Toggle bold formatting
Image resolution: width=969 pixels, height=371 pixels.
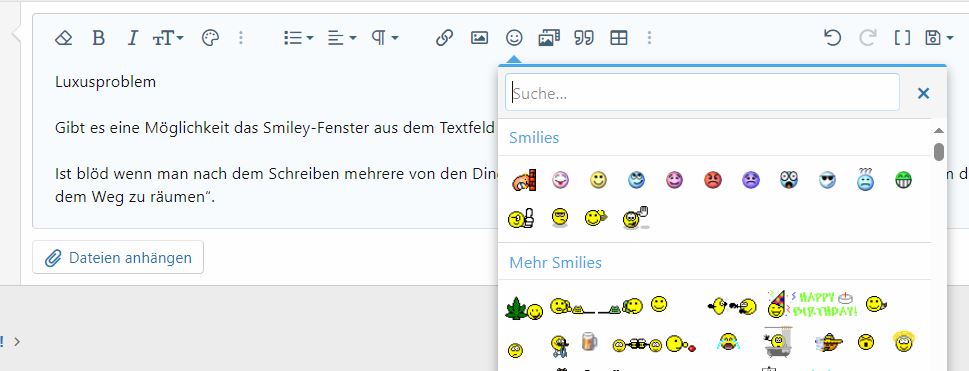(98, 38)
